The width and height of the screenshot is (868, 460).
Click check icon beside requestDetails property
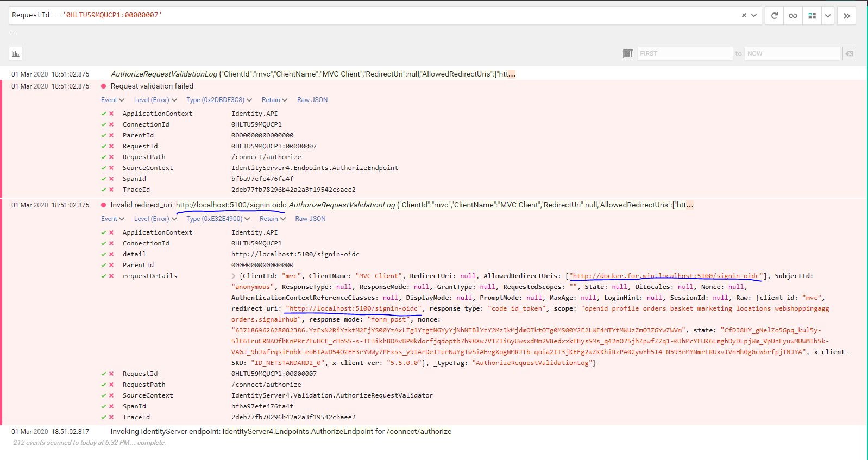pos(104,276)
